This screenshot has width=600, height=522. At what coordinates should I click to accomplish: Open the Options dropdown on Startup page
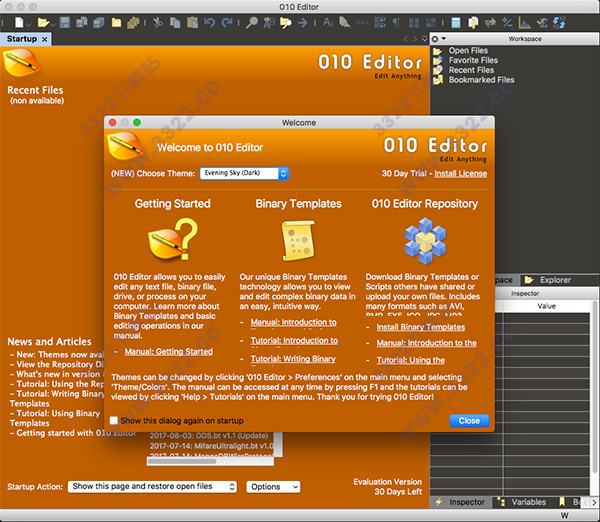coord(273,486)
